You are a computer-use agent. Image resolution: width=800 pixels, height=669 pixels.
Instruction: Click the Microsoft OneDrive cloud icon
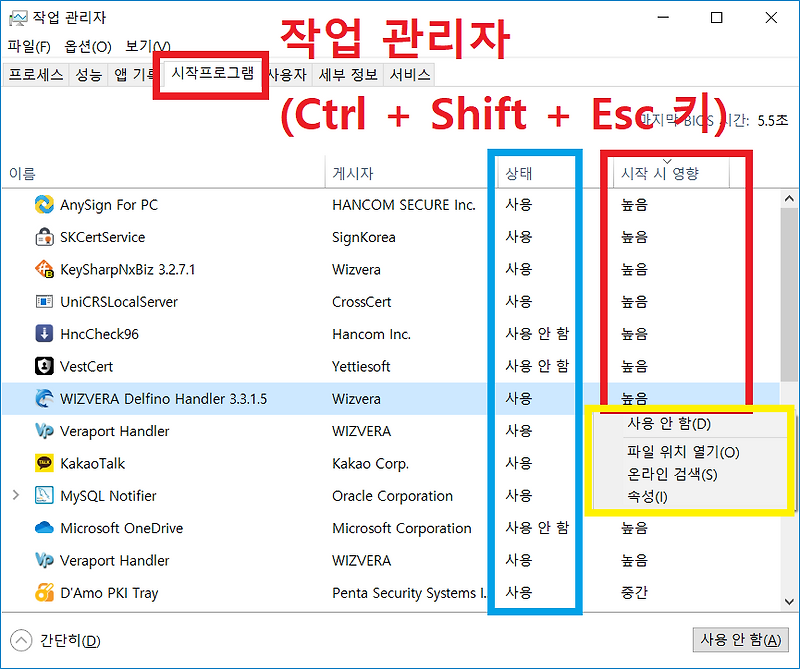point(44,528)
